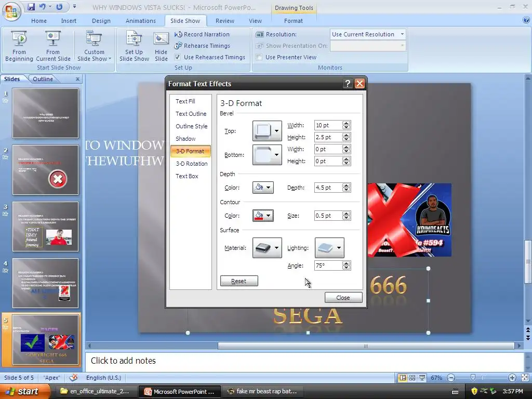
Task: Open the Drawing Tools Format tab
Action: (x=293, y=21)
